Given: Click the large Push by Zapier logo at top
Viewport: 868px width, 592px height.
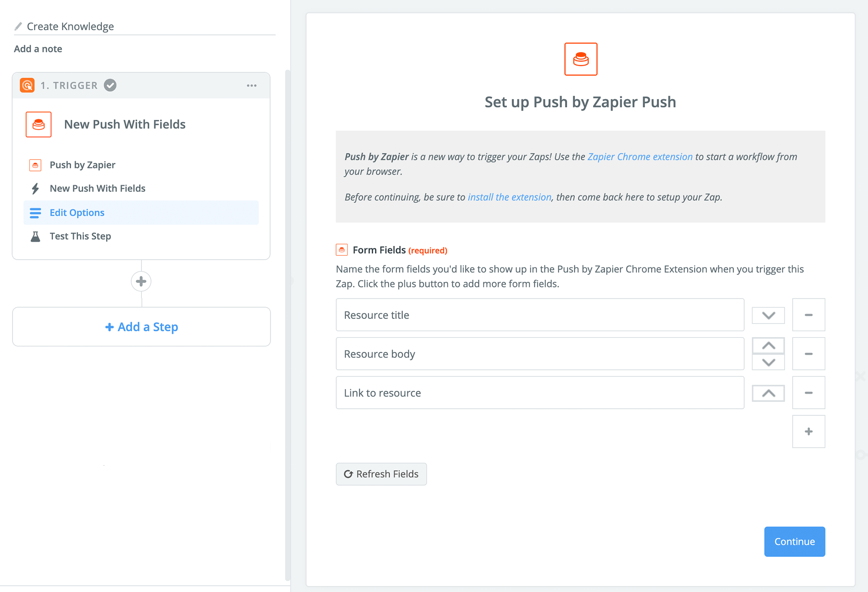Looking at the screenshot, I should pyautogui.click(x=581, y=59).
